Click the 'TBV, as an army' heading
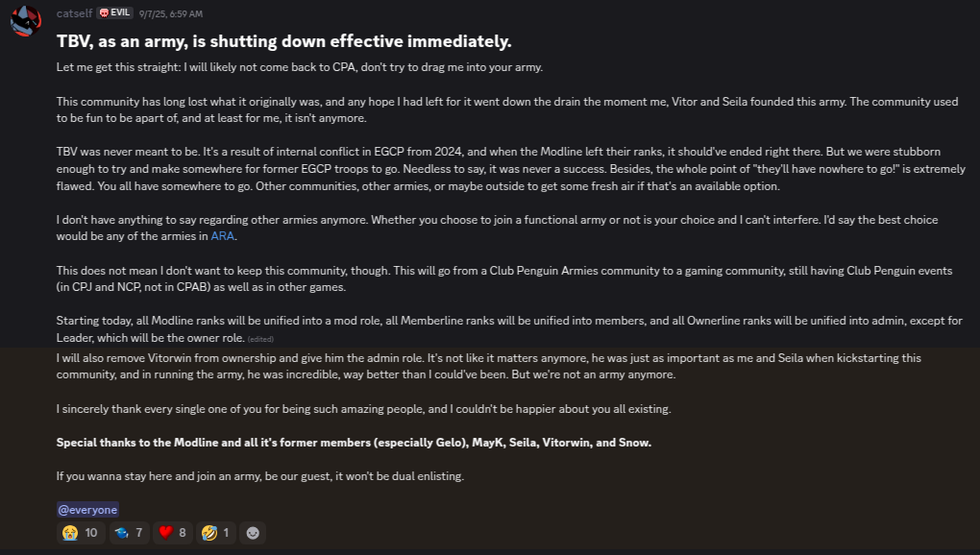The width and height of the screenshot is (980, 555). (283, 41)
